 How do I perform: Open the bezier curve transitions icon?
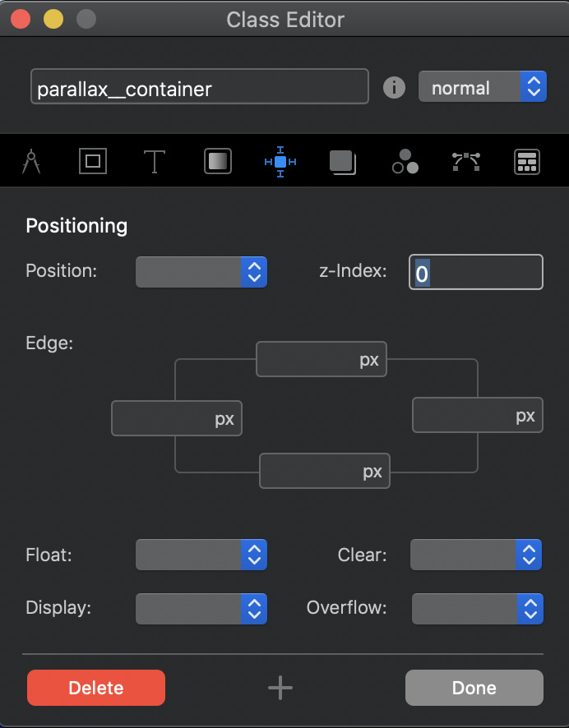[466, 162]
